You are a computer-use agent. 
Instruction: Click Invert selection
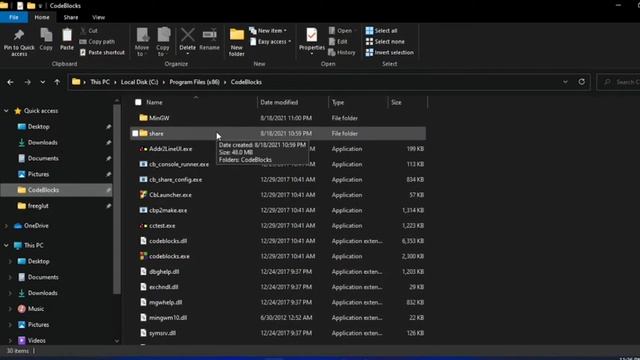[x=389, y=52]
